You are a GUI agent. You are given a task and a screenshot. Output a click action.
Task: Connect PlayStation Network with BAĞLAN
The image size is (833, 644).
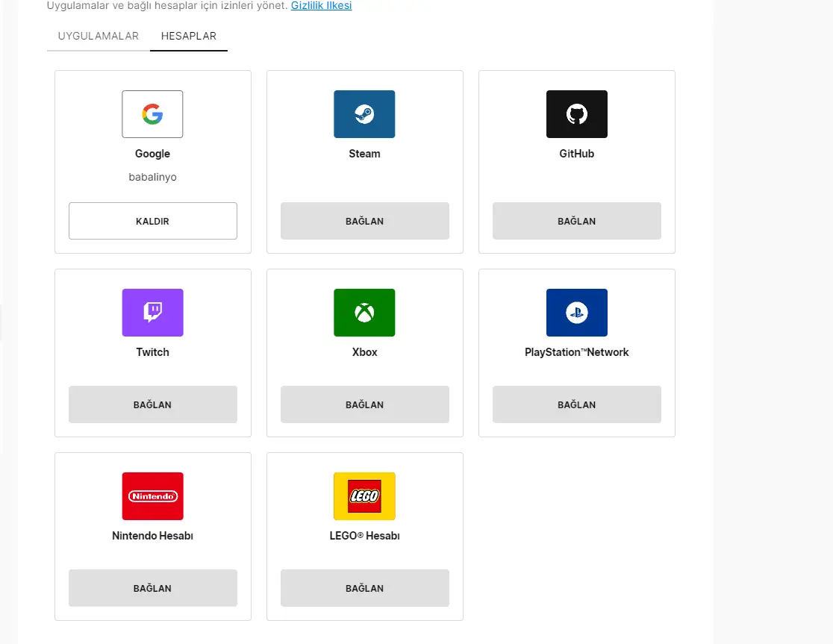point(576,404)
